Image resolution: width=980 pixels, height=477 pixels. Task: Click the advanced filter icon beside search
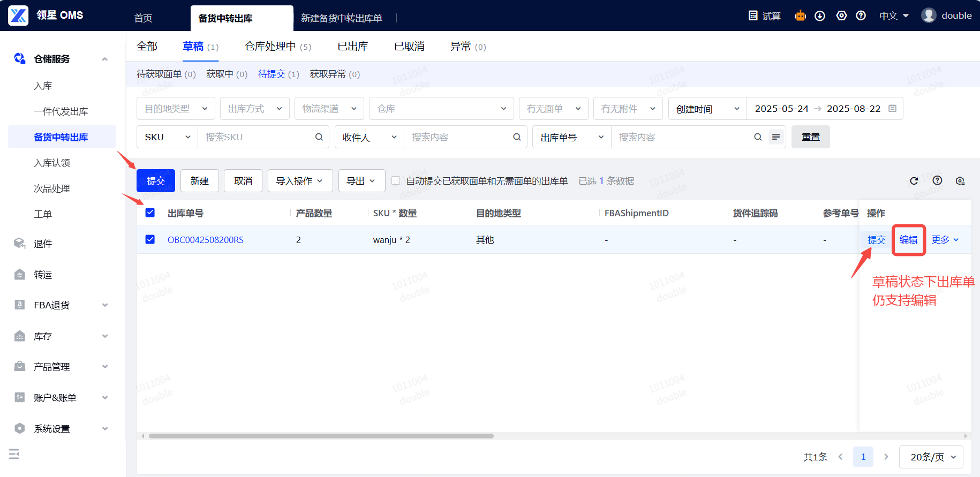[776, 137]
